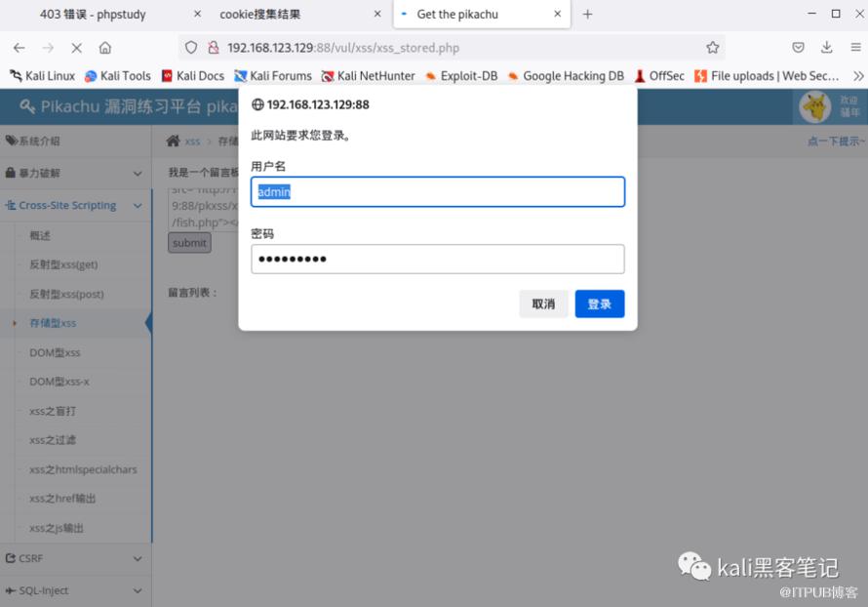This screenshot has height=607, width=868.
Task: Open the File uploads Web Sec bookmark
Action: click(x=767, y=76)
